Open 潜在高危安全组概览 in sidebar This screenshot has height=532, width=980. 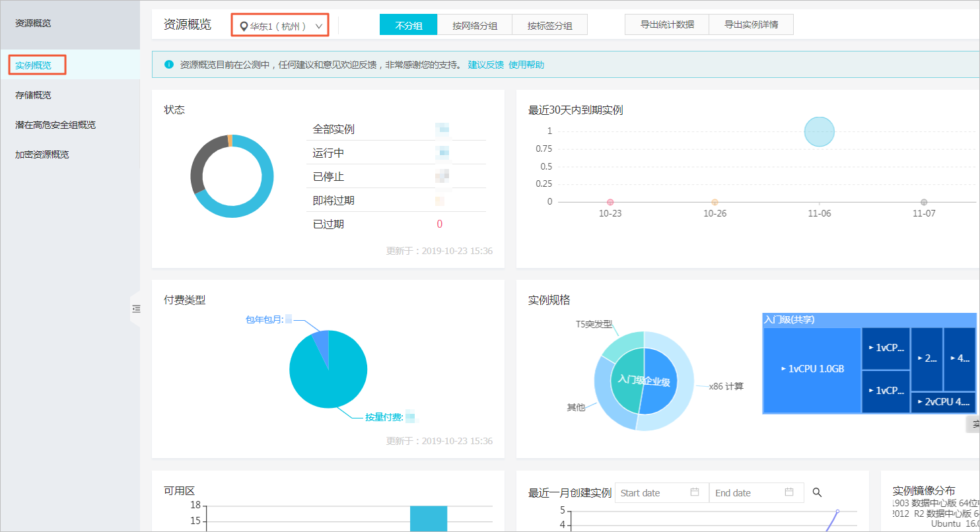pyautogui.click(x=55, y=125)
